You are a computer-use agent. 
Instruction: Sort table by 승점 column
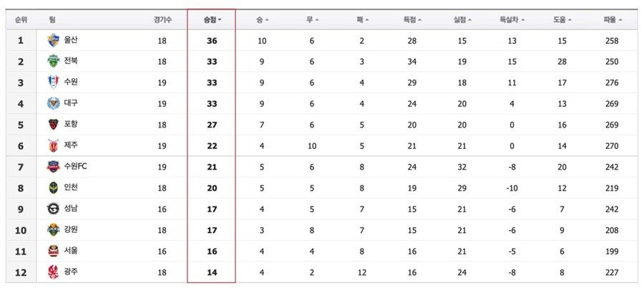(213, 19)
